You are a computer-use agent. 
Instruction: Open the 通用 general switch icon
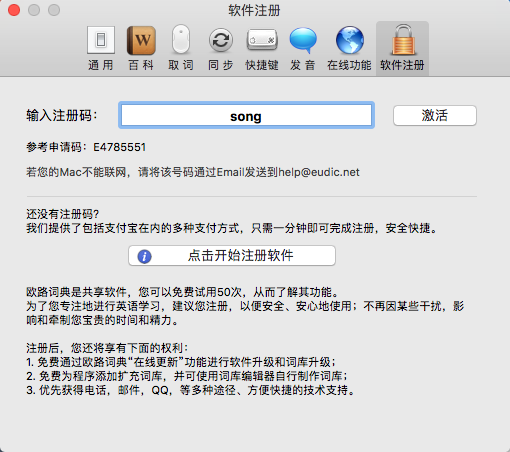[x=101, y=40]
